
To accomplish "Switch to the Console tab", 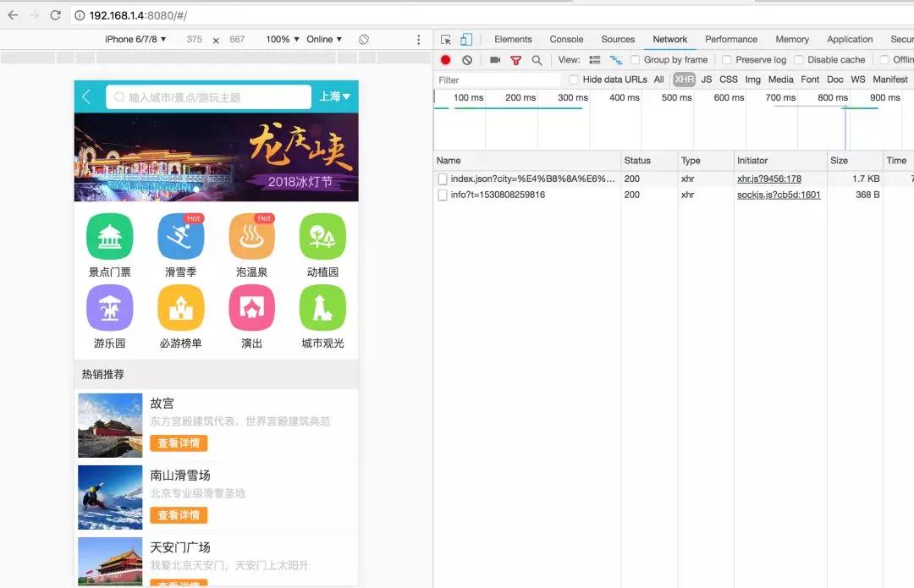I will click(566, 39).
